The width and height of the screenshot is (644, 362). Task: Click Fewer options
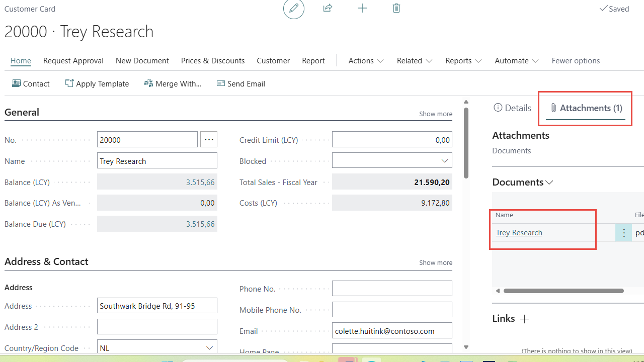[x=576, y=60]
